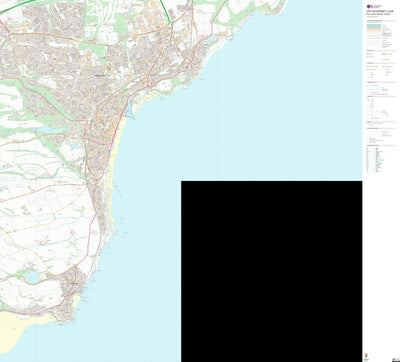Click the "OS VectorMap Local" map title
The height and width of the screenshot is (362, 400).
[x=379, y=11]
